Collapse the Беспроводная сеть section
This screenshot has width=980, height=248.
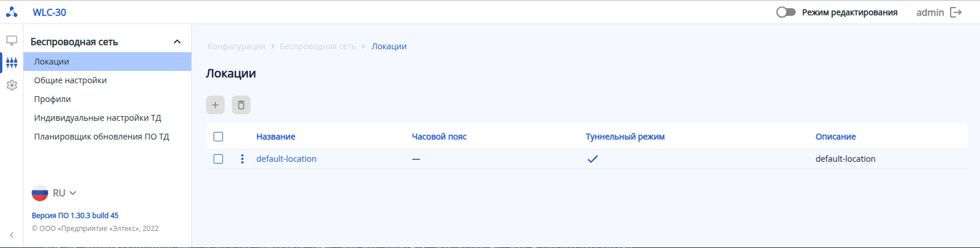pos(177,42)
